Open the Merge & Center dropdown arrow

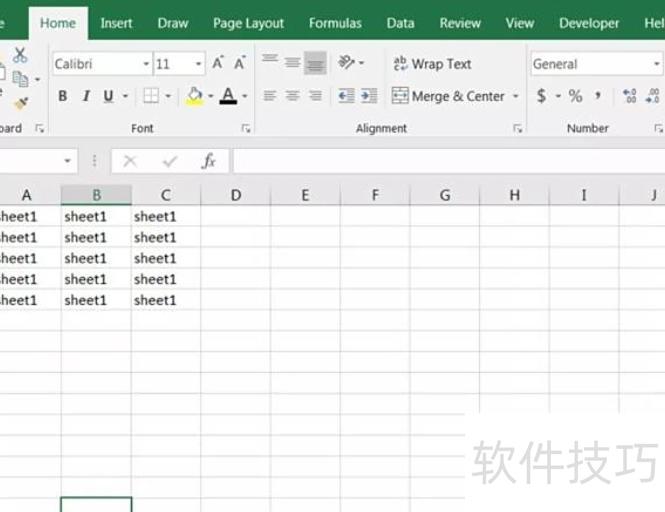tap(516, 97)
